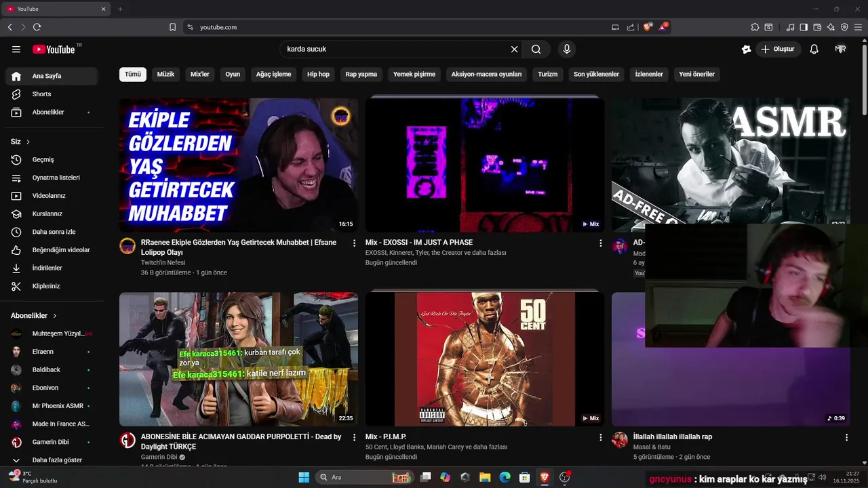
Task: Open the Brave Wallet icon
Action: (x=817, y=27)
